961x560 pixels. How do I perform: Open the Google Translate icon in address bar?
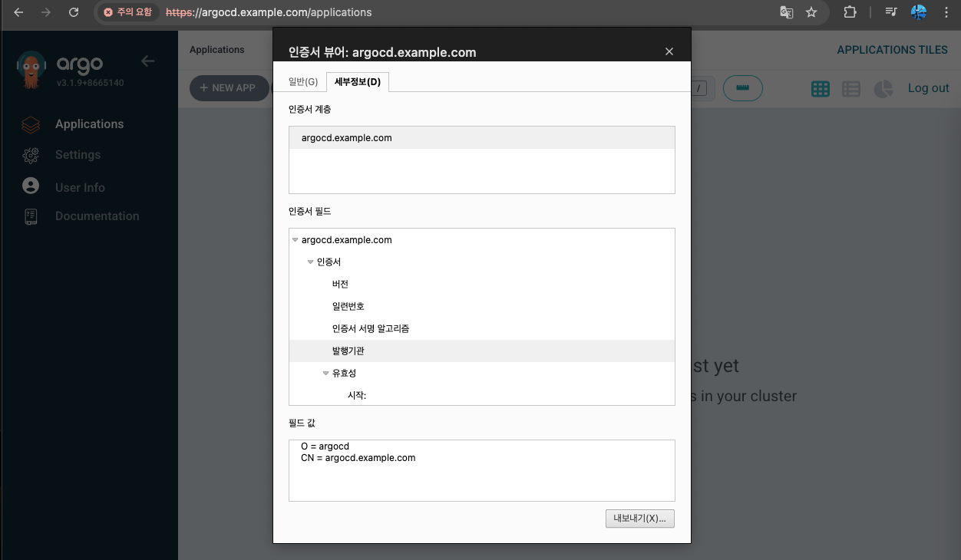[786, 12]
